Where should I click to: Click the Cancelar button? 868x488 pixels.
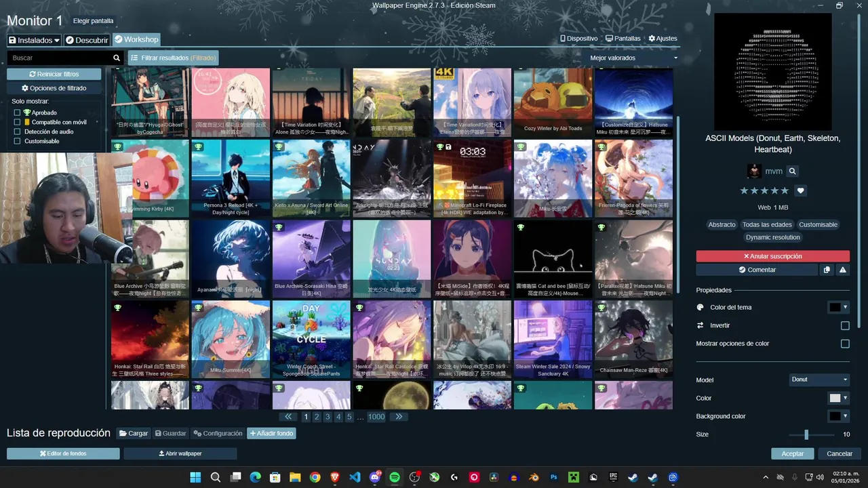pyautogui.click(x=840, y=453)
